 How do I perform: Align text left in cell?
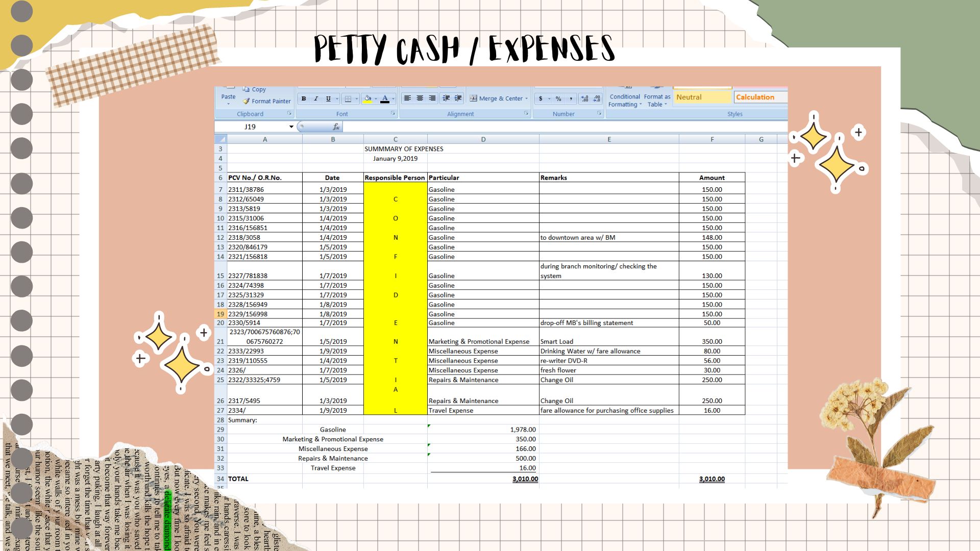407,98
